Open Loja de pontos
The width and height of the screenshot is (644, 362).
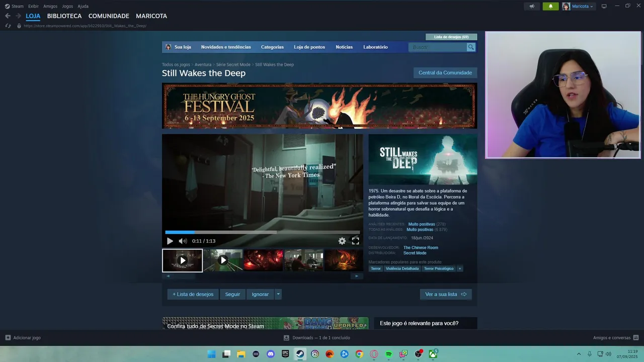[x=309, y=47]
